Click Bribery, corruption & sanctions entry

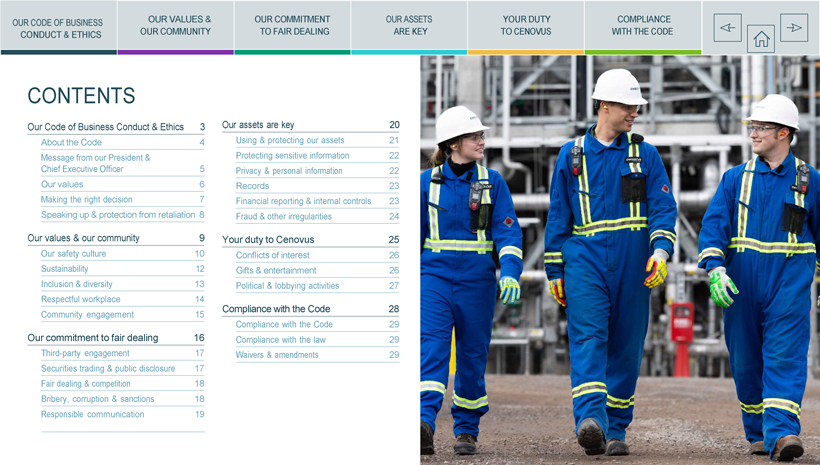[x=97, y=399]
